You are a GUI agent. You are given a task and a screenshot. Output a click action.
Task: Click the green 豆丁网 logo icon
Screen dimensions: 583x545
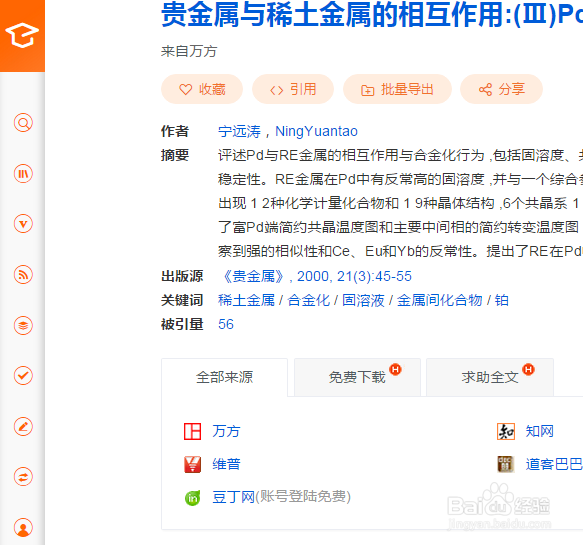tap(193, 497)
